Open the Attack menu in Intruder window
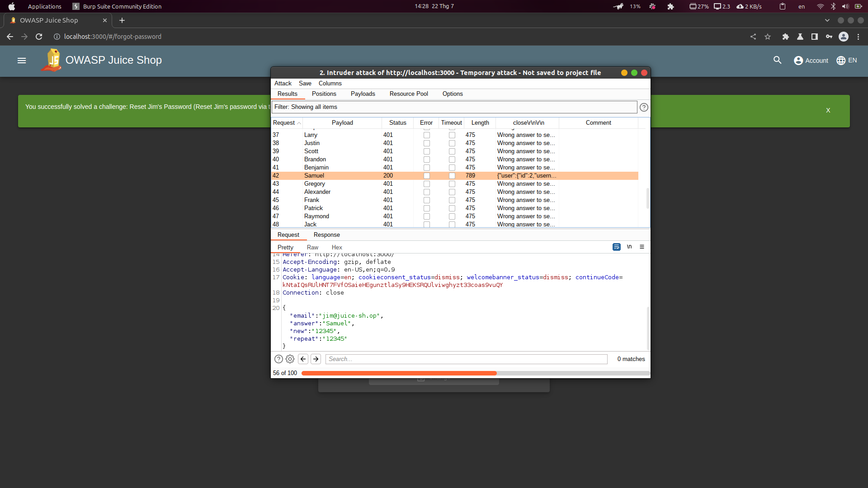Image resolution: width=868 pixels, height=488 pixels. (x=283, y=84)
